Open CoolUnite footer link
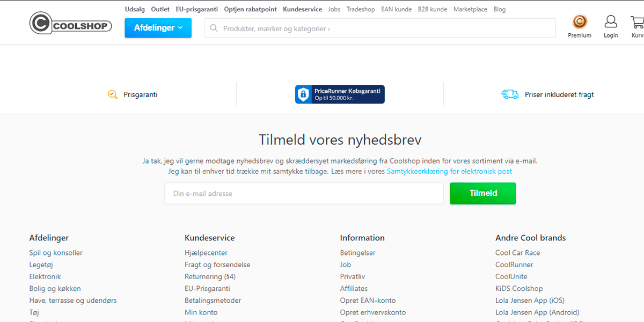The height and width of the screenshot is (322, 644). click(x=511, y=276)
